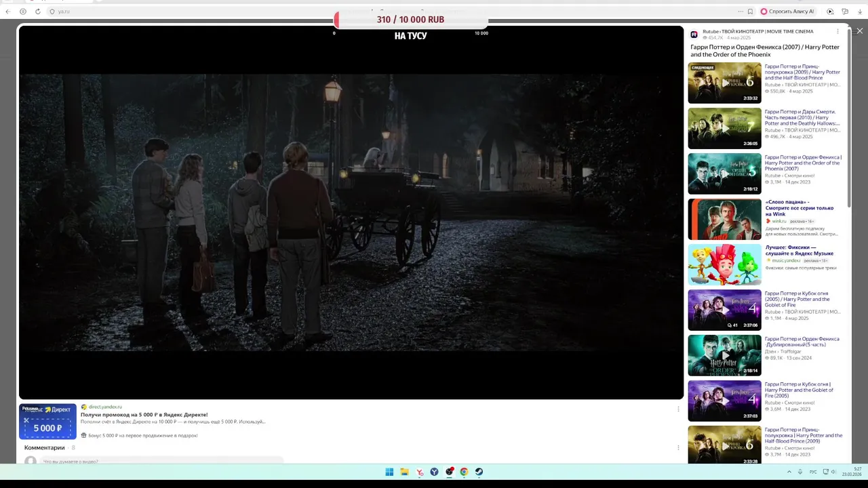Open File Explorer from taskbar
Screen dimensions: 868x488
[x=404, y=472]
